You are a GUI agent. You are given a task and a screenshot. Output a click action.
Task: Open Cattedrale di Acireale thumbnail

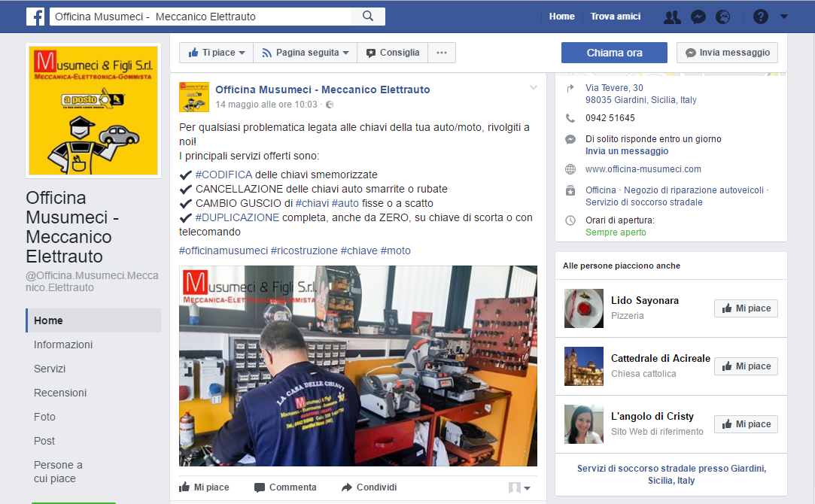584,366
